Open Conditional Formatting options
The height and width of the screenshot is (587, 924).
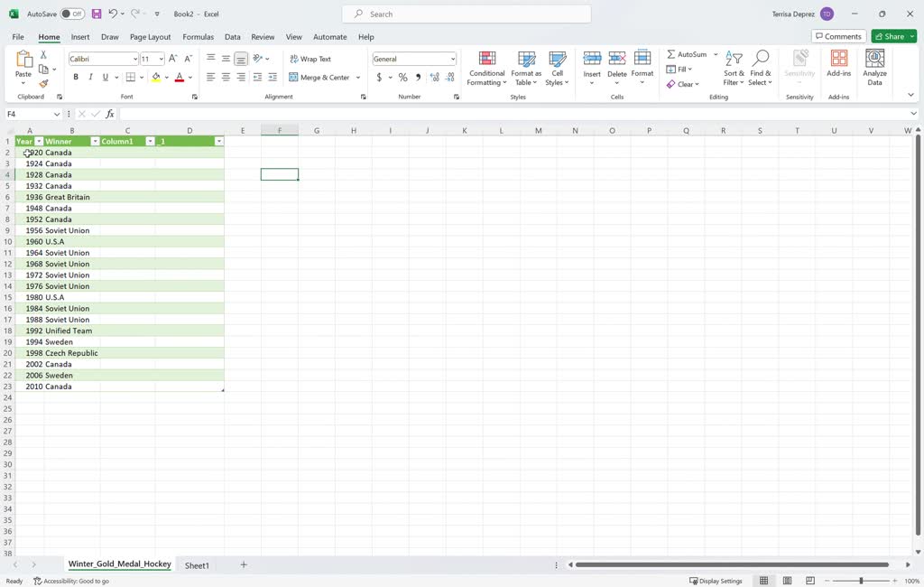[486, 68]
